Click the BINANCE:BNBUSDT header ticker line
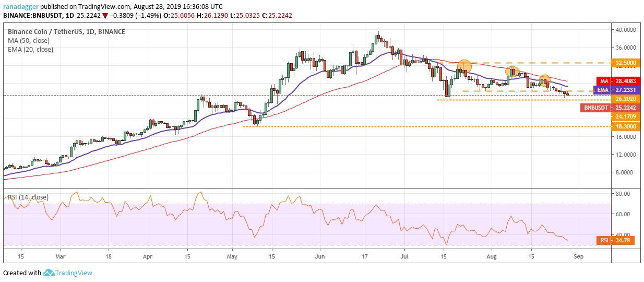This screenshot has width=644, height=282. (x=148, y=16)
